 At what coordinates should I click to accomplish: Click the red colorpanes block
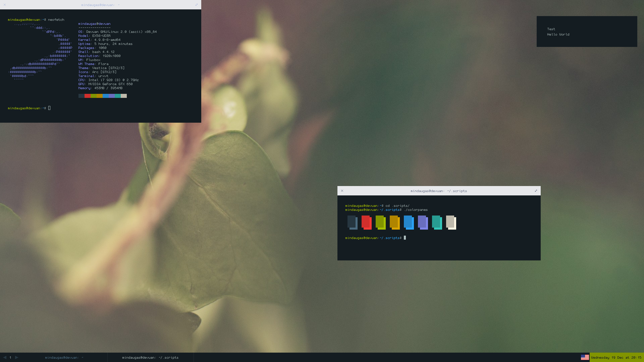coord(366,223)
